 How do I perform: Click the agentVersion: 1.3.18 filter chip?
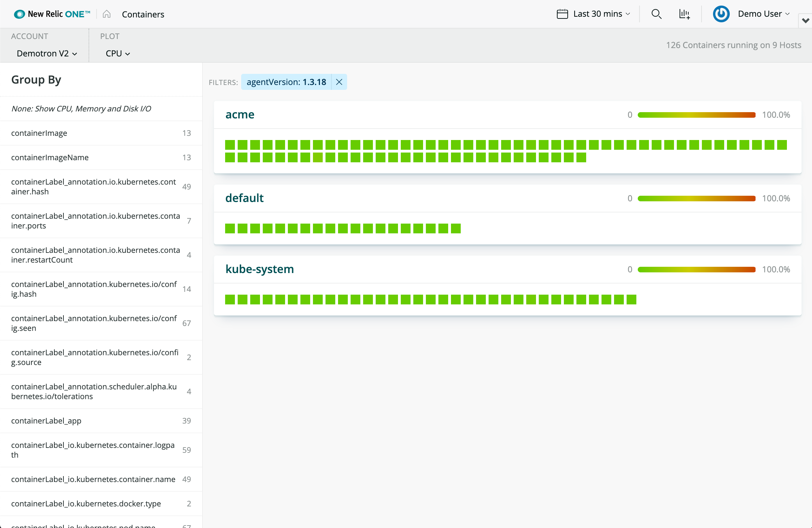click(x=286, y=82)
